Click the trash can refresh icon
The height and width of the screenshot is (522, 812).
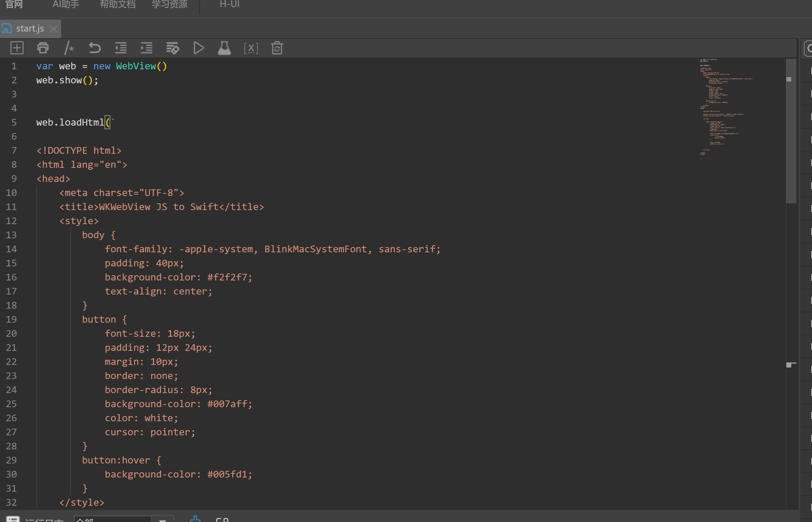tap(277, 48)
